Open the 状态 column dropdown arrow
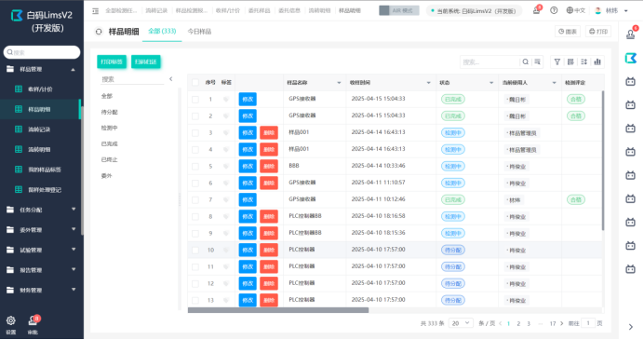Image resolution: width=644 pixels, height=340 pixels. tap(491, 83)
